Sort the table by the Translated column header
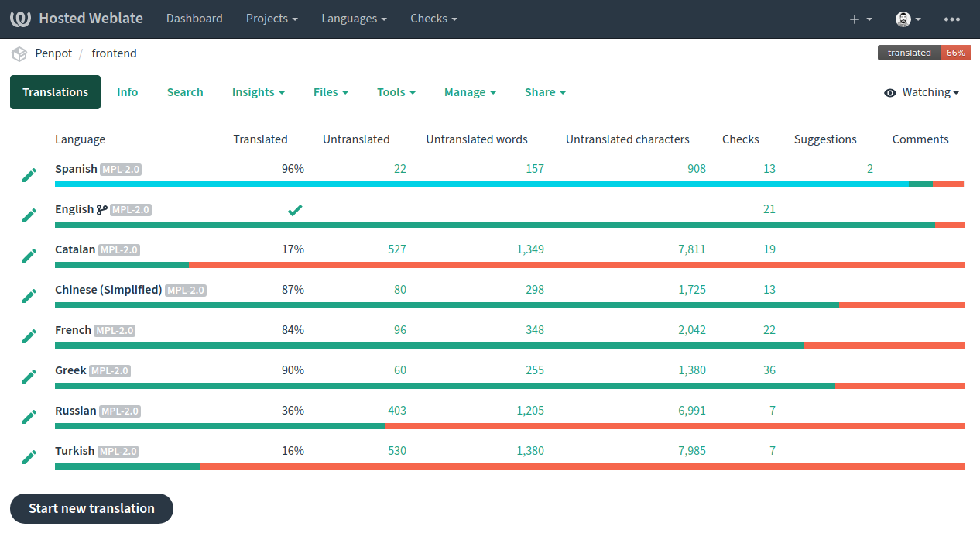This screenshot has height=547, width=980. click(260, 139)
